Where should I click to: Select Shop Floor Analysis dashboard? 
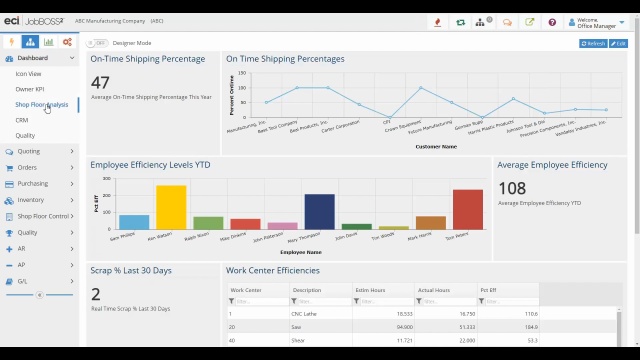pos(42,104)
